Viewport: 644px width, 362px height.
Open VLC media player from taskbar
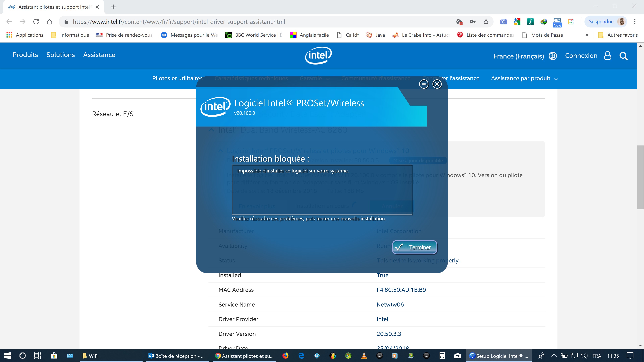(364, 356)
